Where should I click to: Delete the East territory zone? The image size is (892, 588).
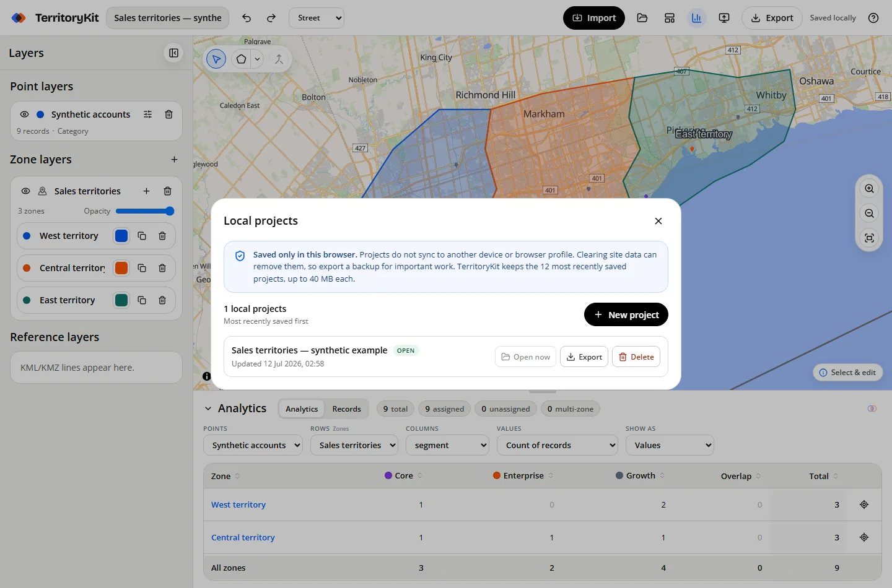click(x=162, y=300)
